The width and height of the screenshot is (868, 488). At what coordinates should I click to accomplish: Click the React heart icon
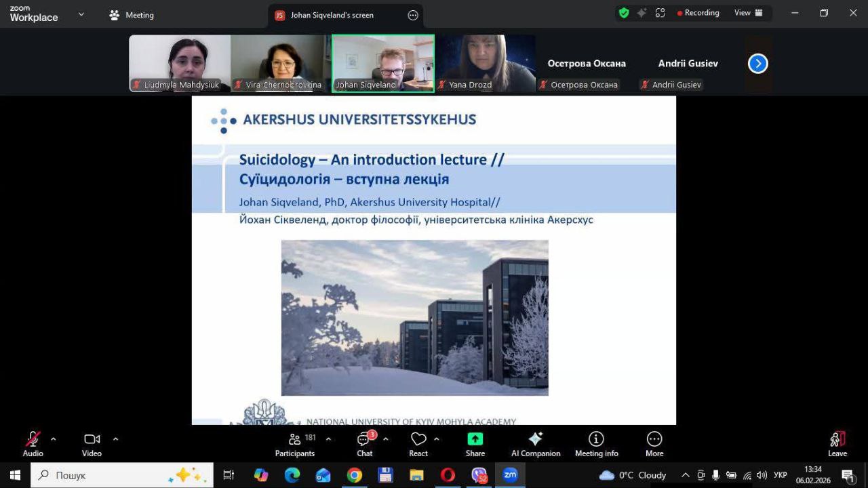pos(418,444)
